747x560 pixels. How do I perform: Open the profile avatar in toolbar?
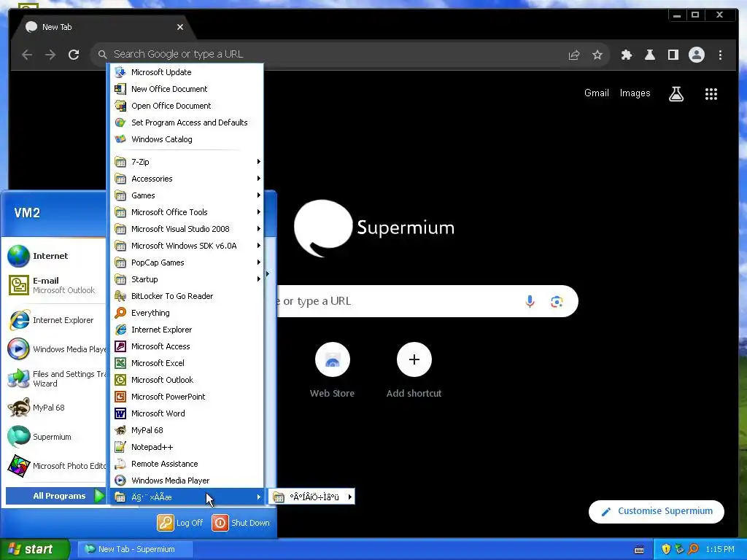[697, 55]
